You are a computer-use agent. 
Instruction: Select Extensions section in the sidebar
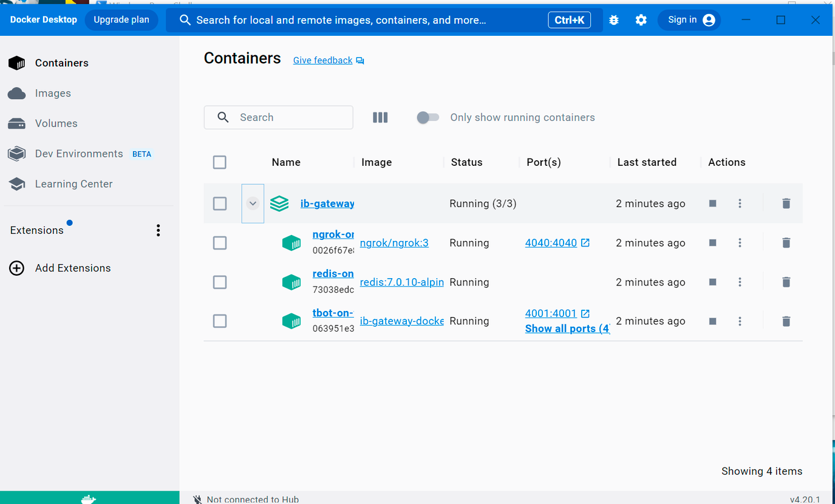[37, 230]
